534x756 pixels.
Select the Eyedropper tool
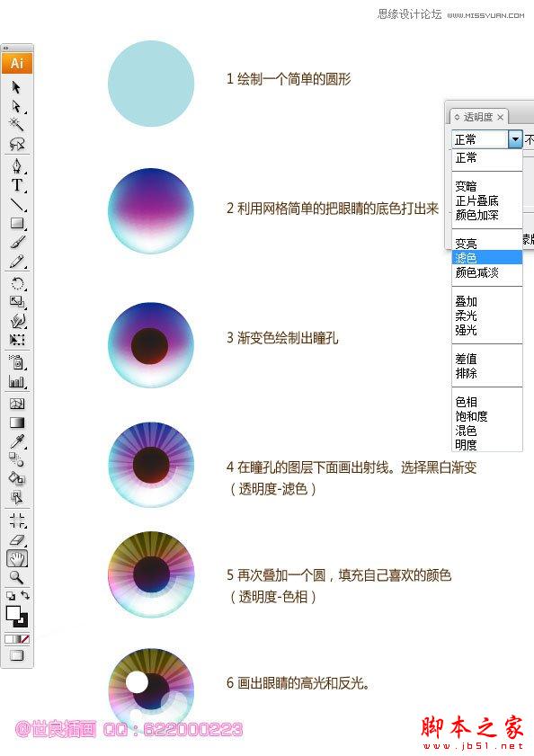[x=17, y=441]
